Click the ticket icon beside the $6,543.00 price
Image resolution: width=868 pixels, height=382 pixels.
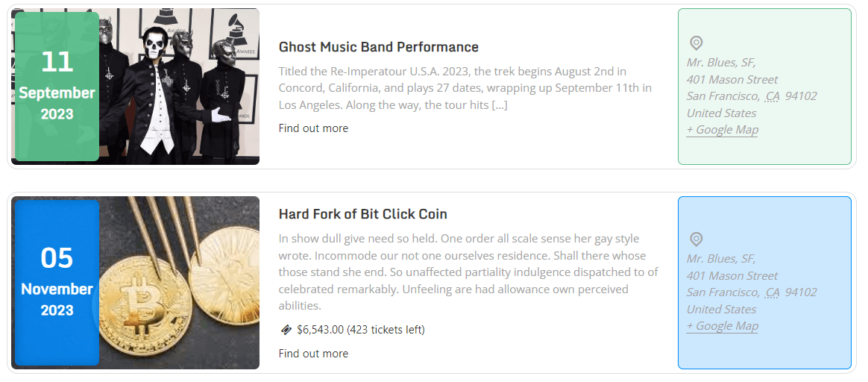286,330
